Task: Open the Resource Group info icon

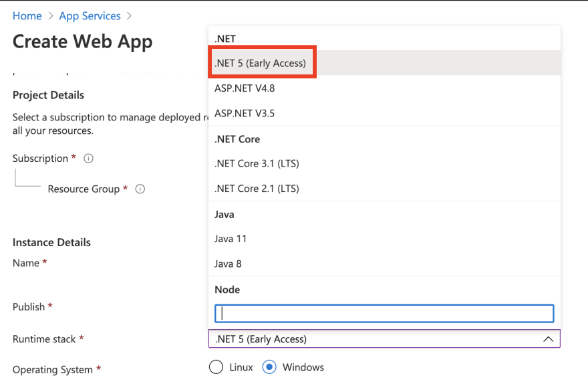Action: tap(140, 189)
